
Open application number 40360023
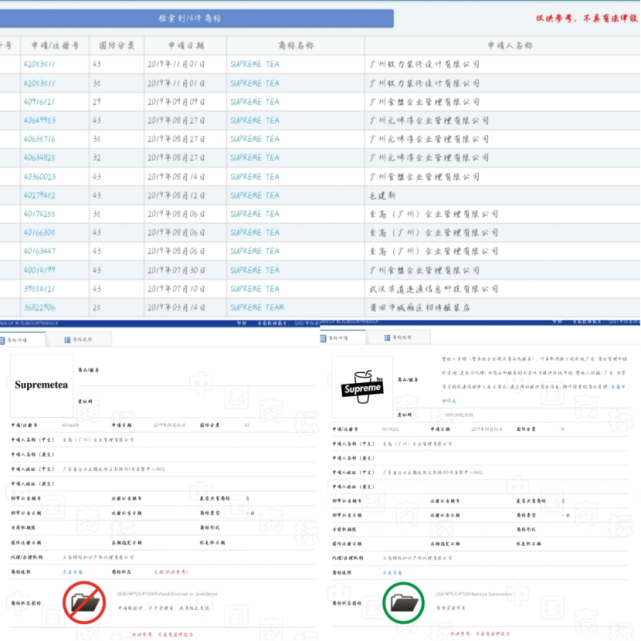tap(39, 177)
